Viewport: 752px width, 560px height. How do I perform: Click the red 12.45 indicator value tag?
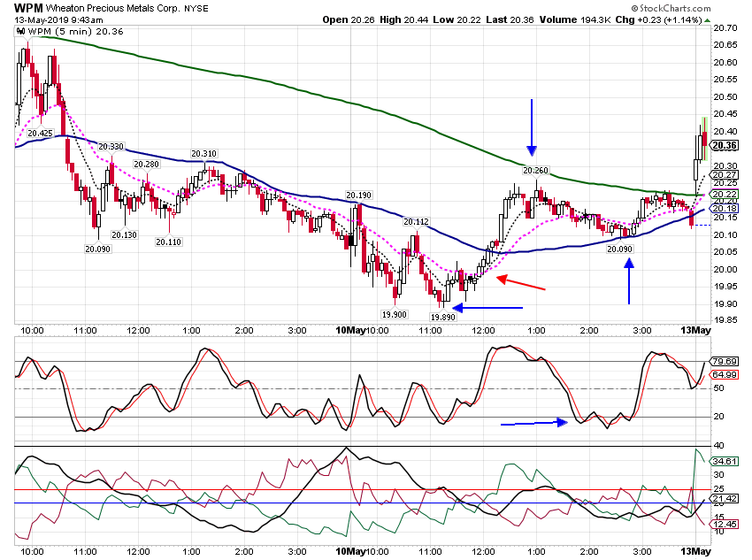click(x=725, y=524)
